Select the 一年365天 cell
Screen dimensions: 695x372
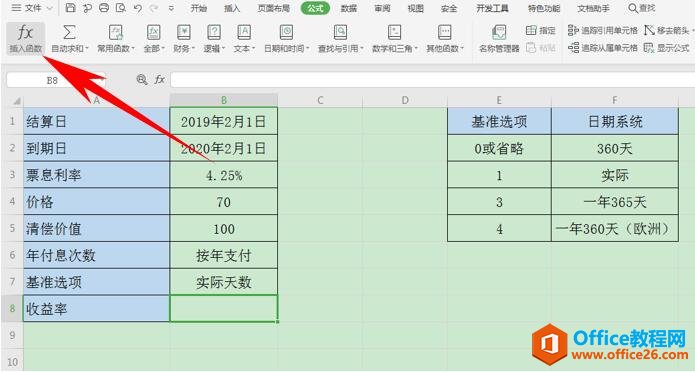(615, 202)
